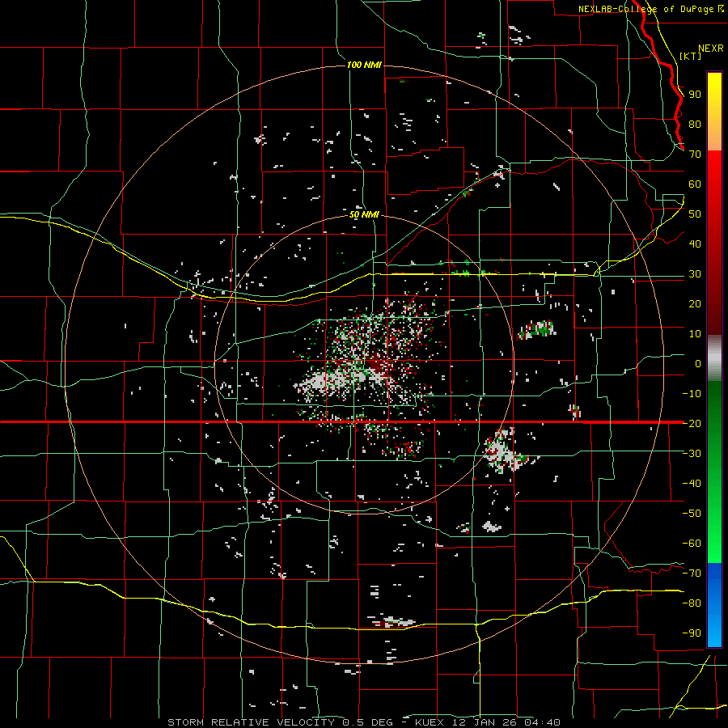The width and height of the screenshot is (728, 728).
Task: Click the "12 JAN 26" date text
Action: (485, 722)
